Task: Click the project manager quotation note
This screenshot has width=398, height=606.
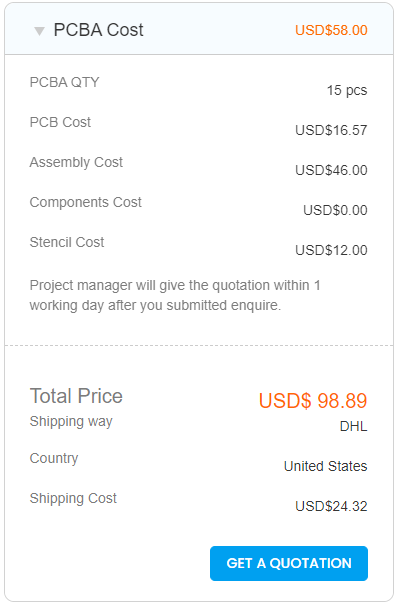Action: click(175, 295)
